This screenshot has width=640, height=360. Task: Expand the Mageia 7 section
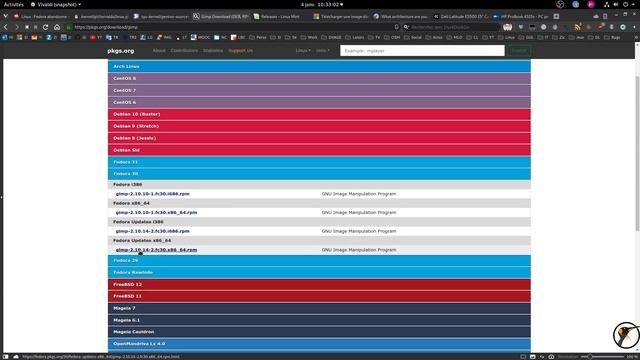319,308
